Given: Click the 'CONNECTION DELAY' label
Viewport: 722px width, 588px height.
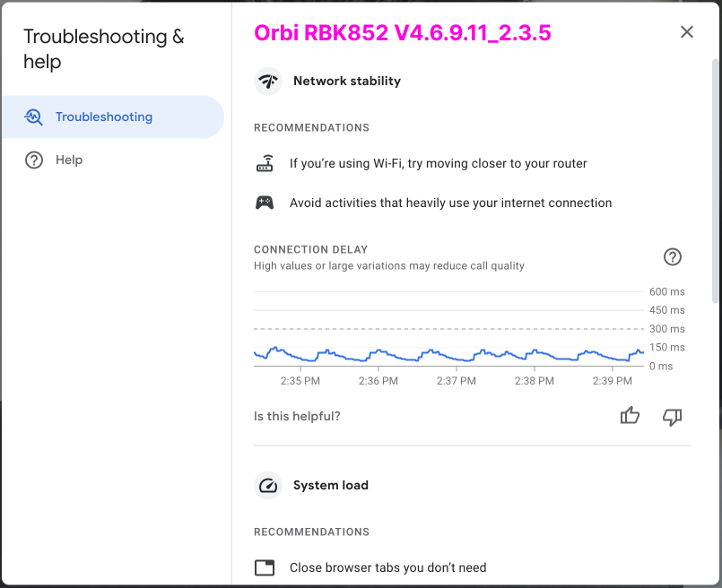Looking at the screenshot, I should [x=311, y=249].
